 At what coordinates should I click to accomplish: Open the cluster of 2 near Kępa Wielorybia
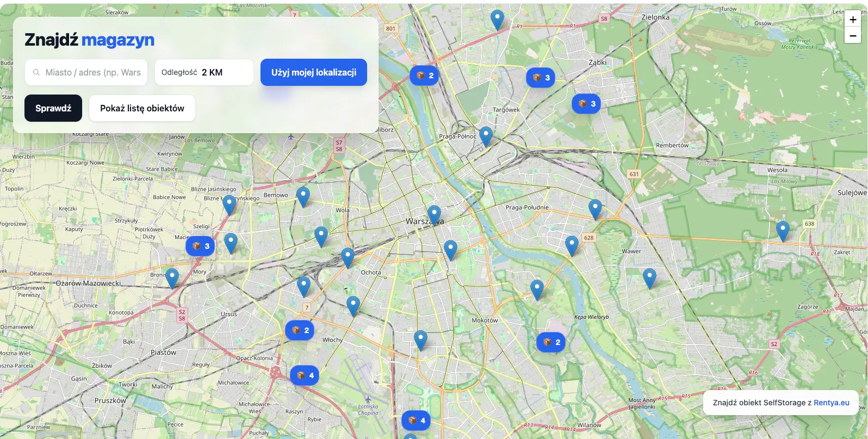[551, 342]
